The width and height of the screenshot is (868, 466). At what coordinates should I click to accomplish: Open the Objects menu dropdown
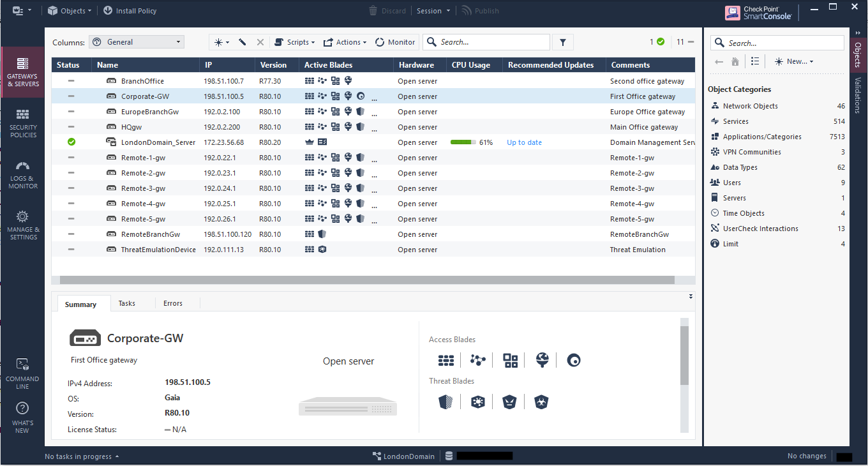pos(70,11)
